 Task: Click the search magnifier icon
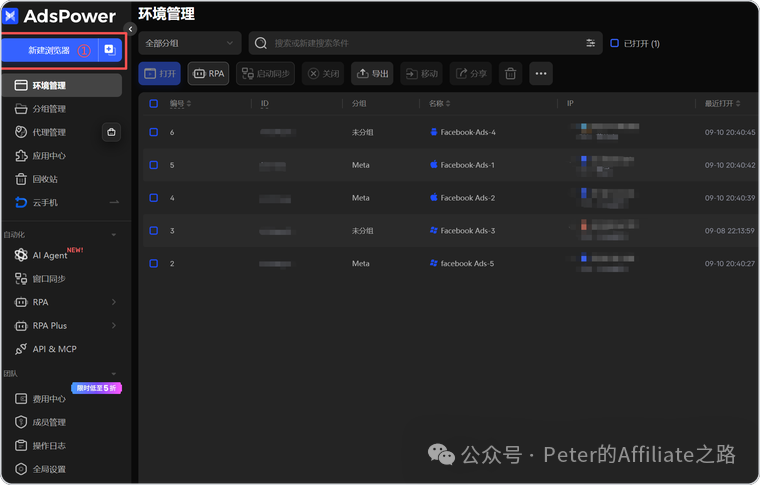261,43
